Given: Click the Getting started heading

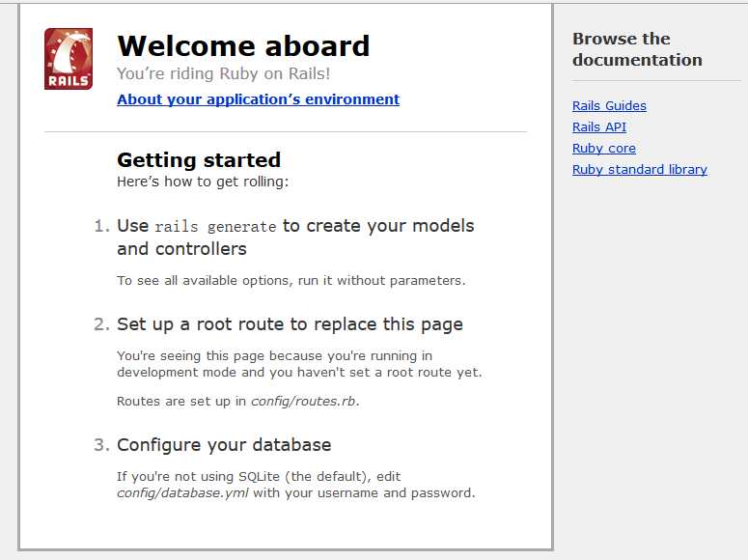Looking at the screenshot, I should pos(199,160).
